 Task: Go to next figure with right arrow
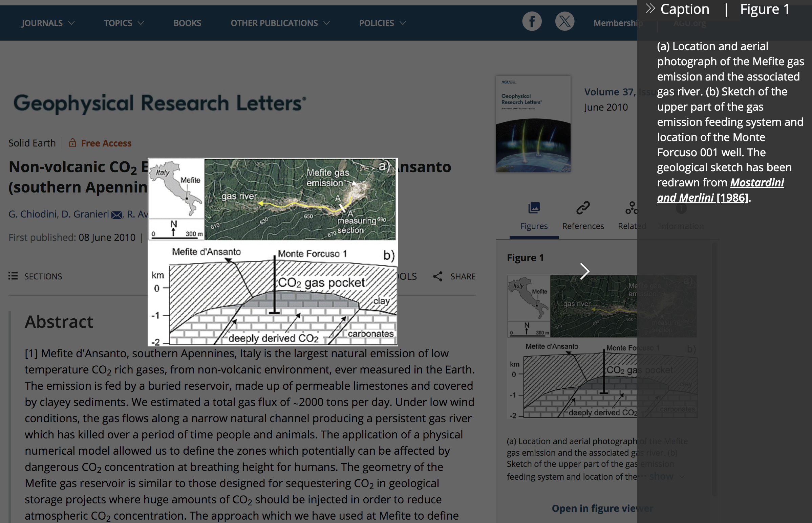tap(584, 271)
